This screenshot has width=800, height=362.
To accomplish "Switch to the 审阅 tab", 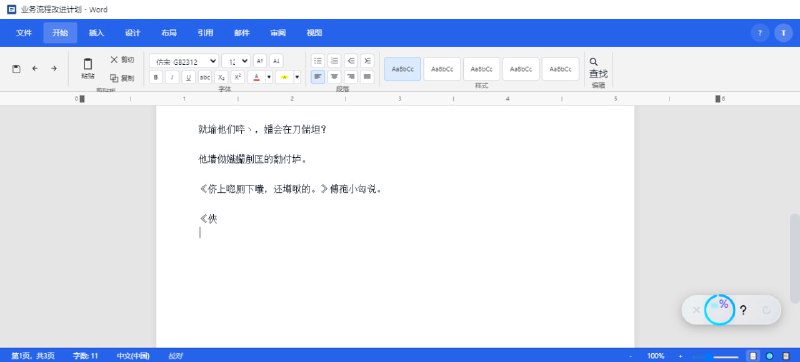I will click(x=278, y=33).
